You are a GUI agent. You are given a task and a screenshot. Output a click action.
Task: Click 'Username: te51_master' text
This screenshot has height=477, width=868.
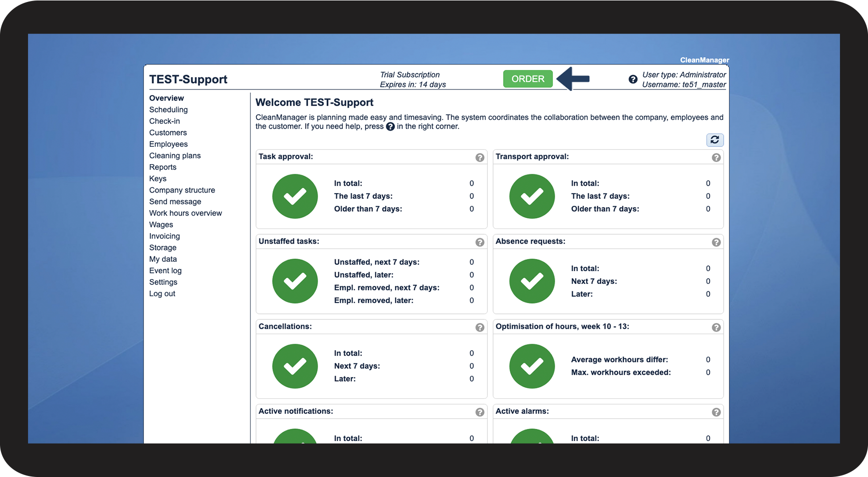(x=684, y=84)
